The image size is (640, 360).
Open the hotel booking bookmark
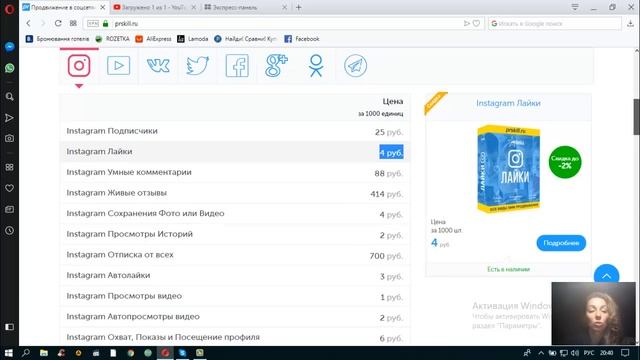(57, 39)
